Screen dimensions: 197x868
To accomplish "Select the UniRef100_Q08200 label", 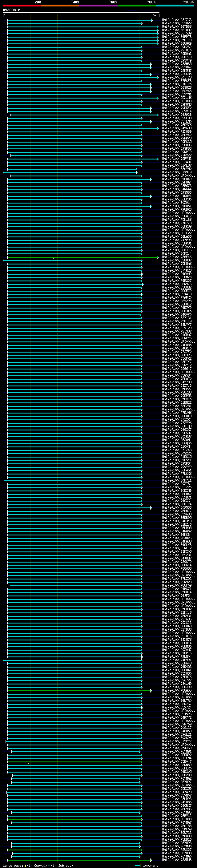I will coord(177,775).
